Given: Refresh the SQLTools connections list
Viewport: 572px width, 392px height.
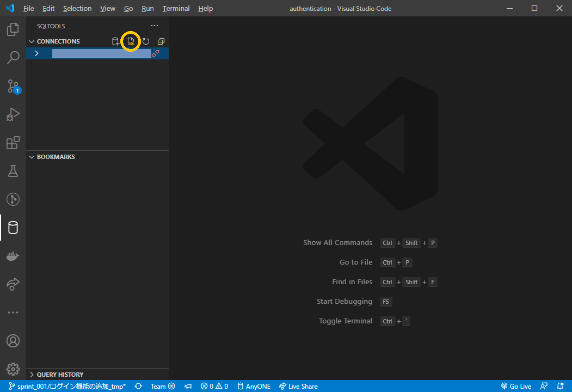Looking at the screenshot, I should click(145, 41).
